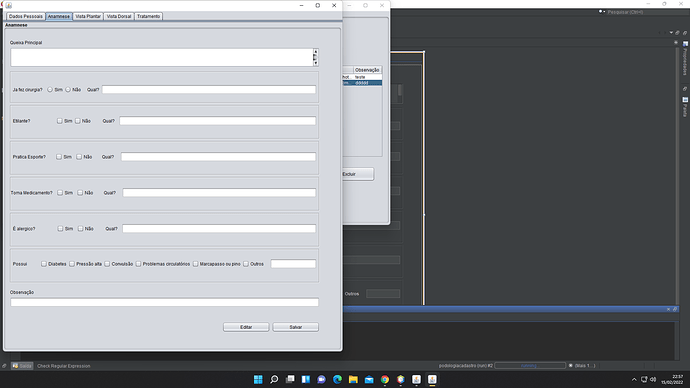Open the Teams Chat icon in the taskbar
This screenshot has height=388, width=690.
322,379
